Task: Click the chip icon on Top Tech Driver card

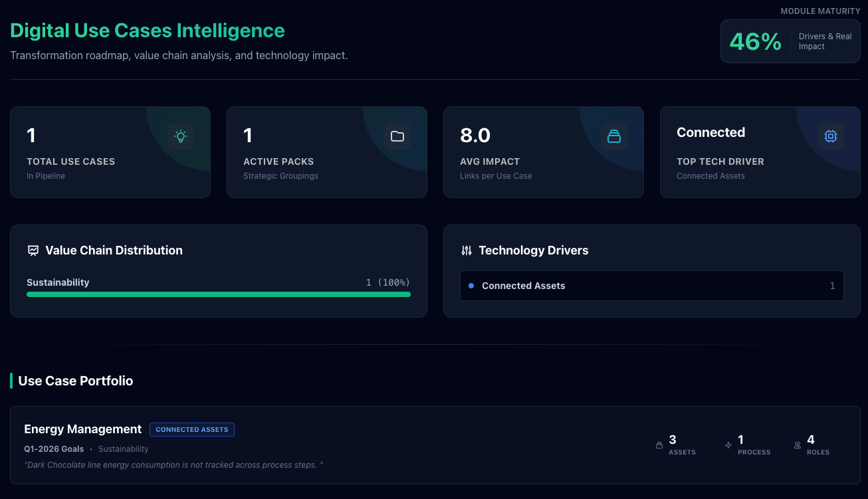Action: [831, 136]
